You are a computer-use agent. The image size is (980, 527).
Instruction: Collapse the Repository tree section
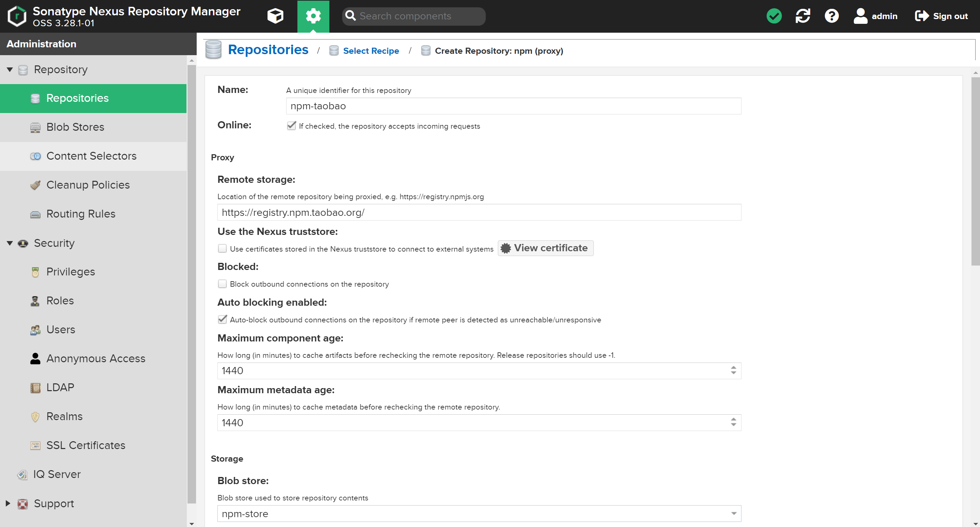(10, 70)
